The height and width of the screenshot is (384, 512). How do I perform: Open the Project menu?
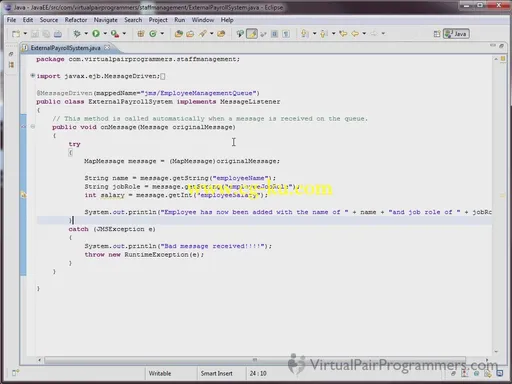click(158, 20)
